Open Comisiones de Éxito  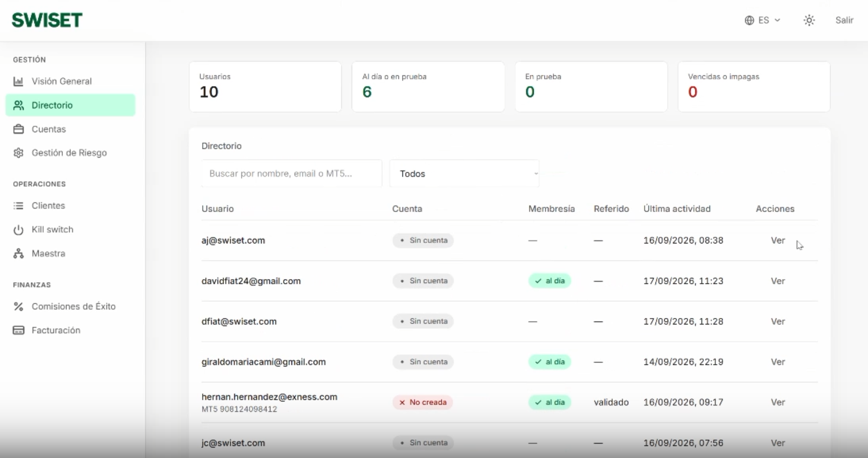pyautogui.click(x=70, y=307)
